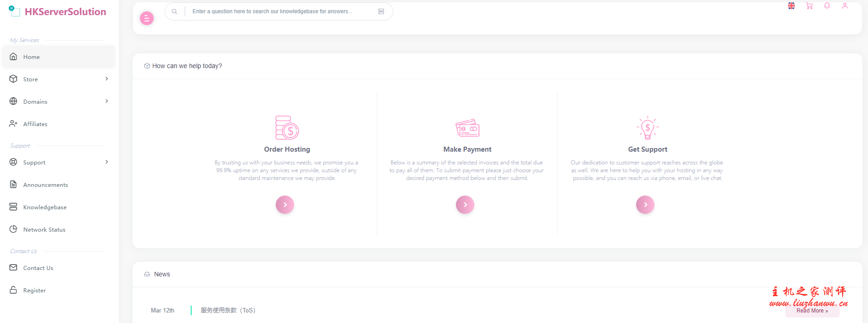Click the Order Hosting coins icon
This screenshot has width=868, height=323.
pyautogui.click(x=287, y=127)
